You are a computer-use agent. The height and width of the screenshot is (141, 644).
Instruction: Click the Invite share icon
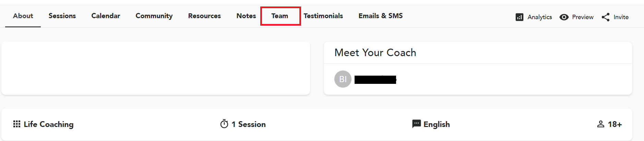(606, 17)
